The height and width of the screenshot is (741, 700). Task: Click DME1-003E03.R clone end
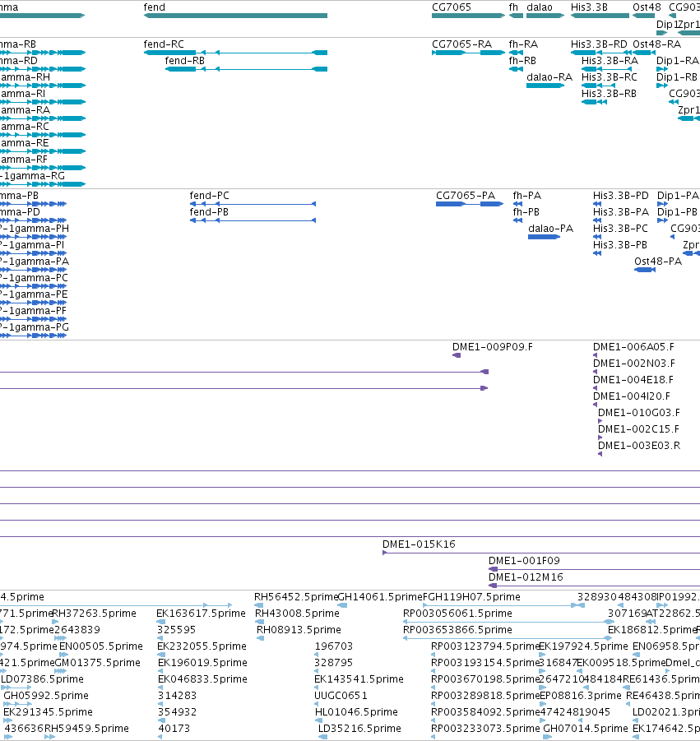pyautogui.click(x=600, y=454)
